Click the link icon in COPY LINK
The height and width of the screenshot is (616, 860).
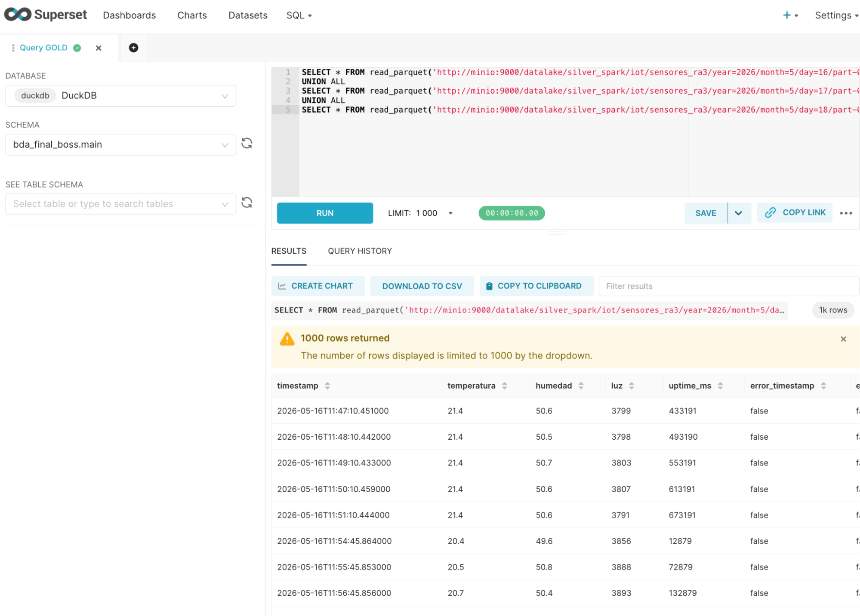click(770, 213)
